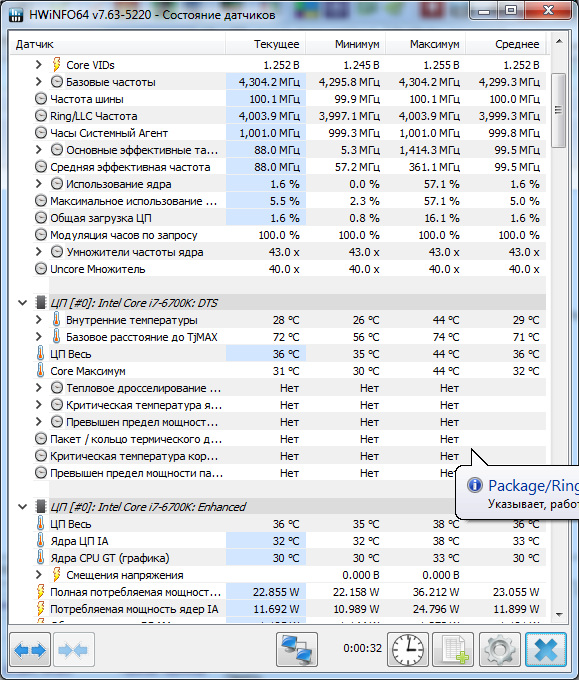
Task: Click the log file add-sheet icon
Action: [x=455, y=649]
